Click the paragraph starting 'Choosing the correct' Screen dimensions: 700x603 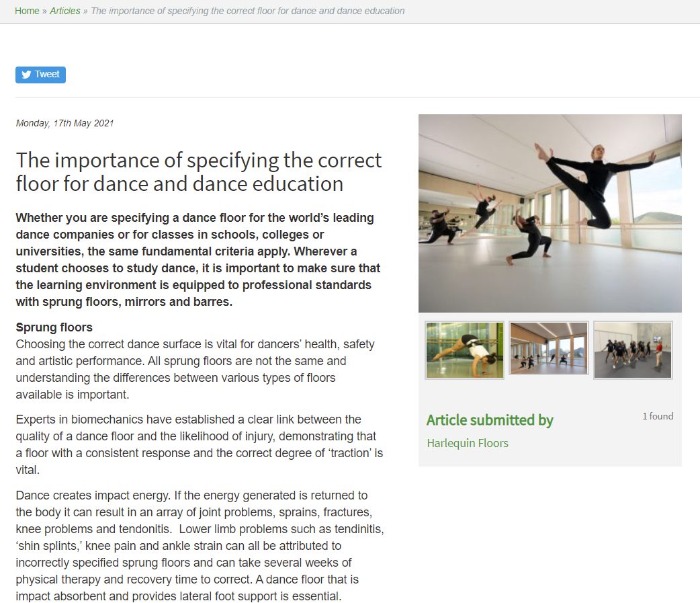point(195,369)
